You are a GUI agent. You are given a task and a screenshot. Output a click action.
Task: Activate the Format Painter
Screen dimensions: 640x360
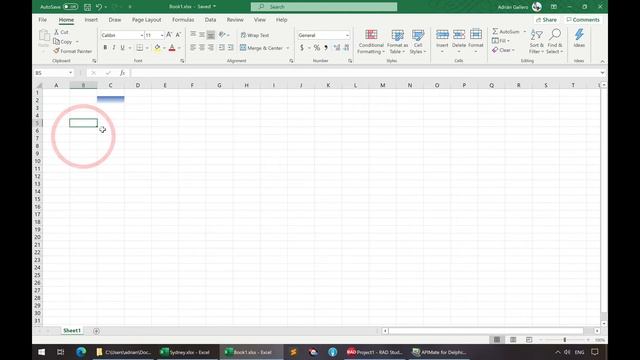[73, 51]
